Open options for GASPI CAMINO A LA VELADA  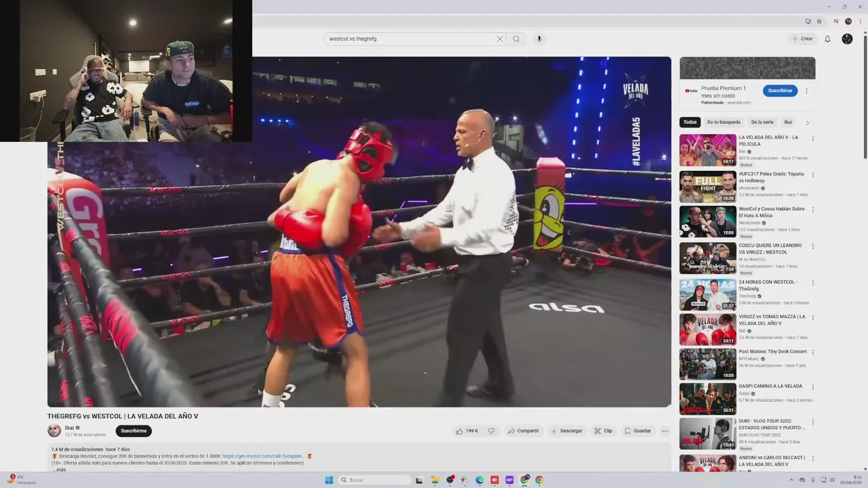(813, 387)
